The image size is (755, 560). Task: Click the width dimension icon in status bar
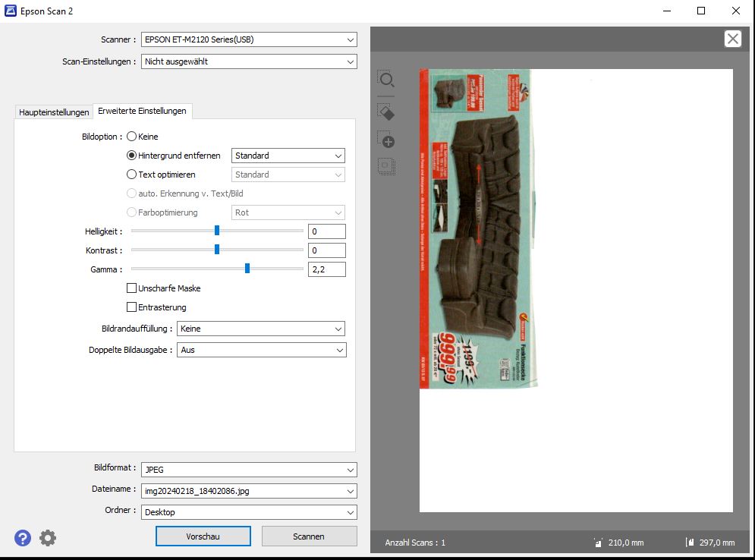pos(598,543)
